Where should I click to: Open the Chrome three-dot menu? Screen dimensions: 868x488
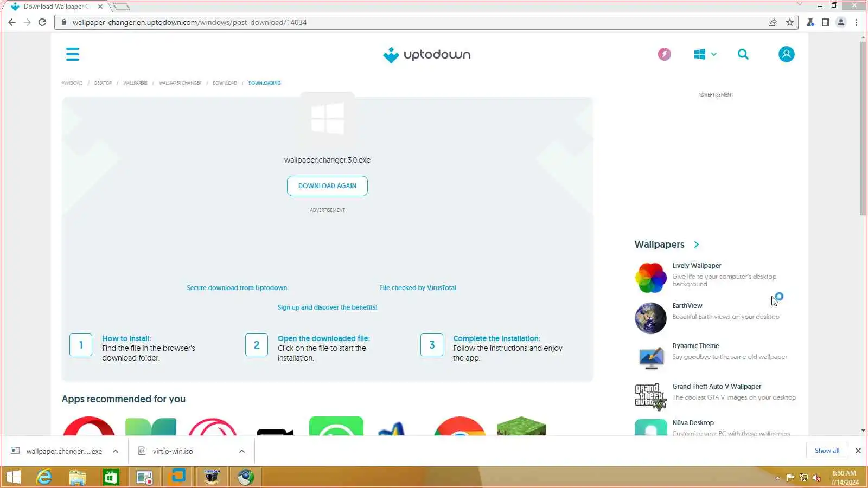[856, 22]
